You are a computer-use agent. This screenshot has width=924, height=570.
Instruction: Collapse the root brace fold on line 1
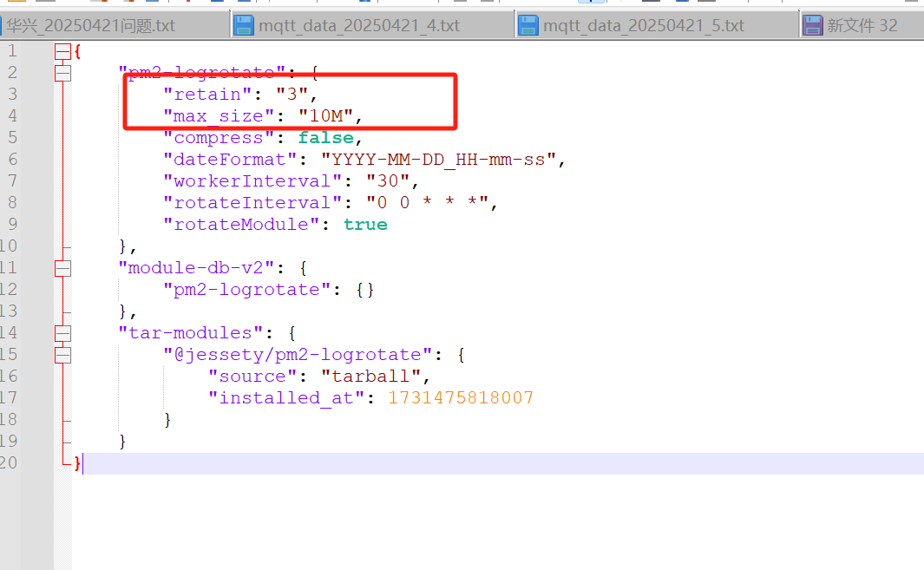62,52
